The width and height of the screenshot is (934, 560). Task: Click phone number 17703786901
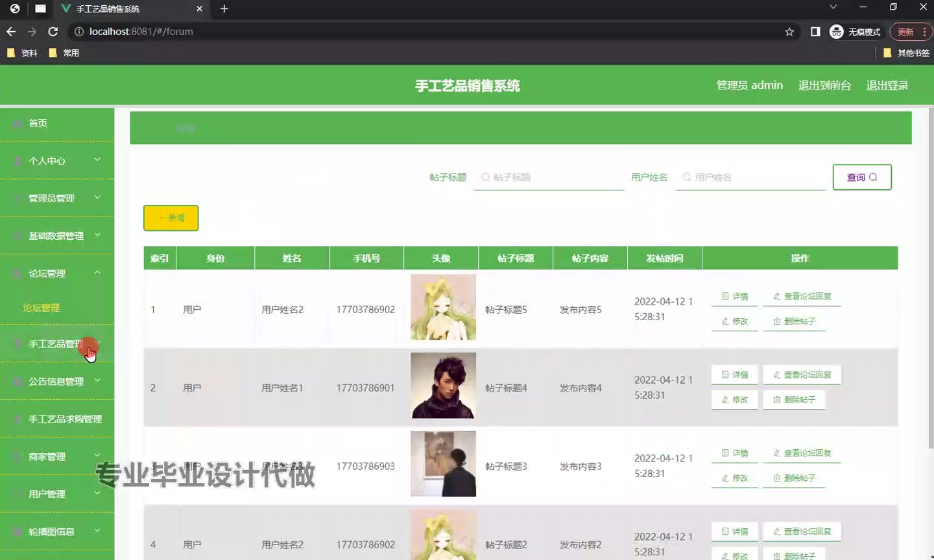click(x=365, y=388)
